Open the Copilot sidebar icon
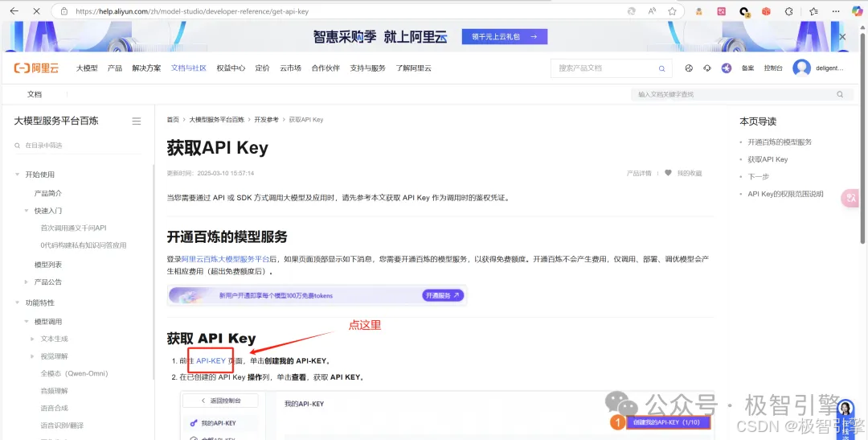 (x=857, y=11)
